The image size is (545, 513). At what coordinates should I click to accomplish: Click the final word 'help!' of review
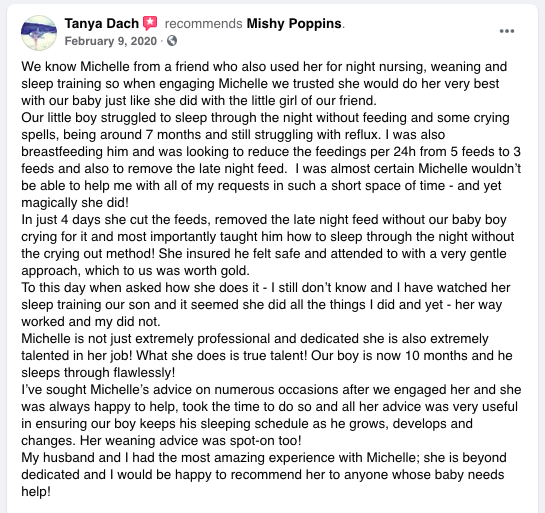(36, 492)
